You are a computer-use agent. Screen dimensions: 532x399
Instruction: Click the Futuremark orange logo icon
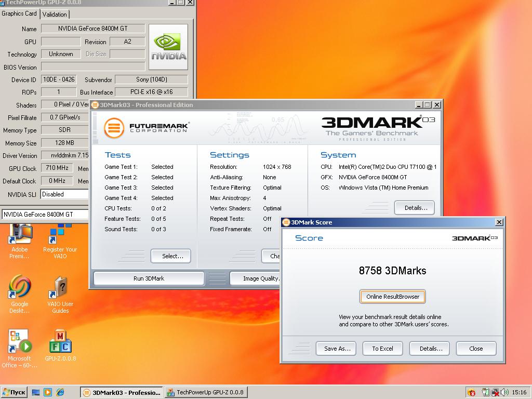pos(114,128)
